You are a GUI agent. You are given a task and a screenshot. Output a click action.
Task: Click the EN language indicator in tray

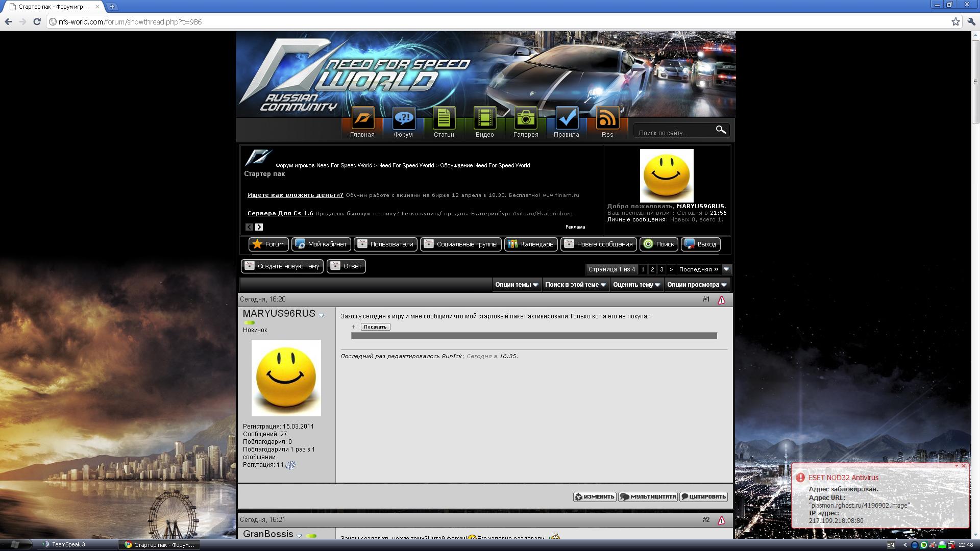[x=891, y=545]
